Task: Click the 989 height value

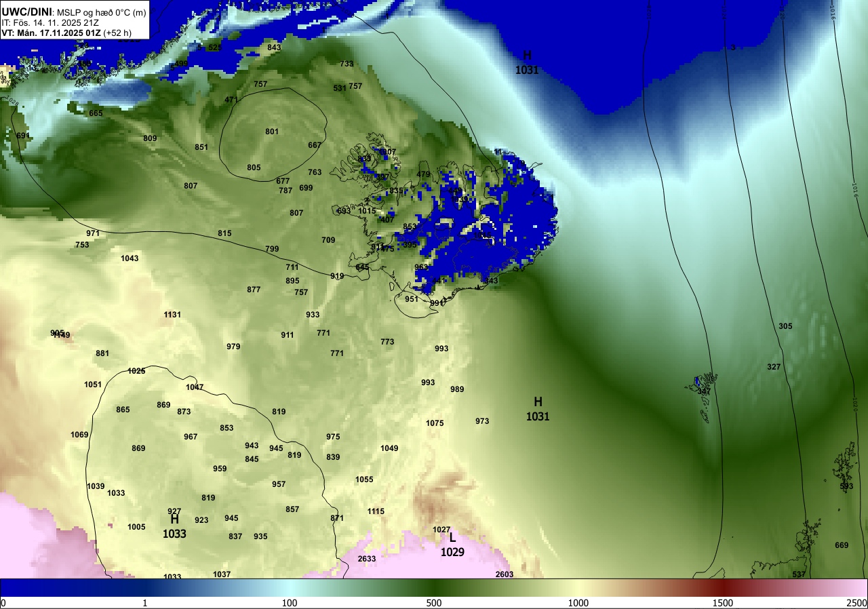Action: (457, 389)
